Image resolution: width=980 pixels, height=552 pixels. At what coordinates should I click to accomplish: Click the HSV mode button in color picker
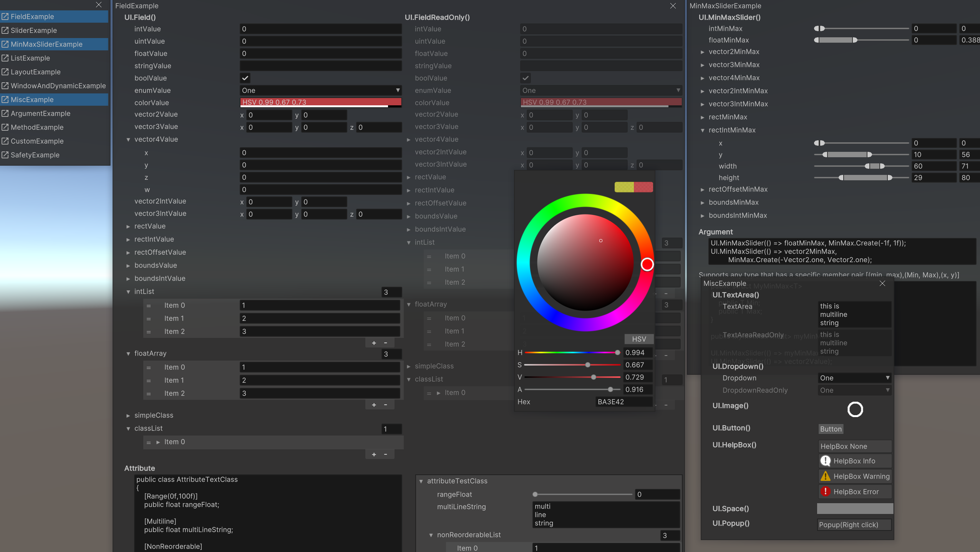(639, 339)
